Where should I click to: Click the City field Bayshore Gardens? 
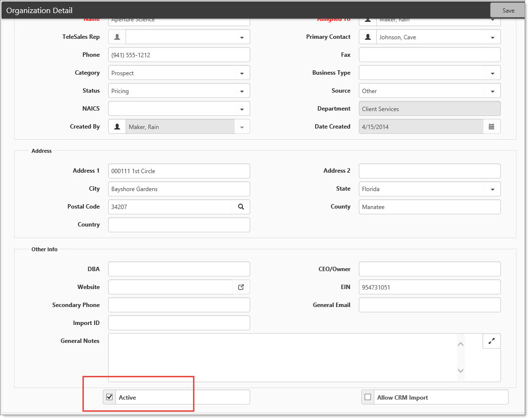point(179,189)
